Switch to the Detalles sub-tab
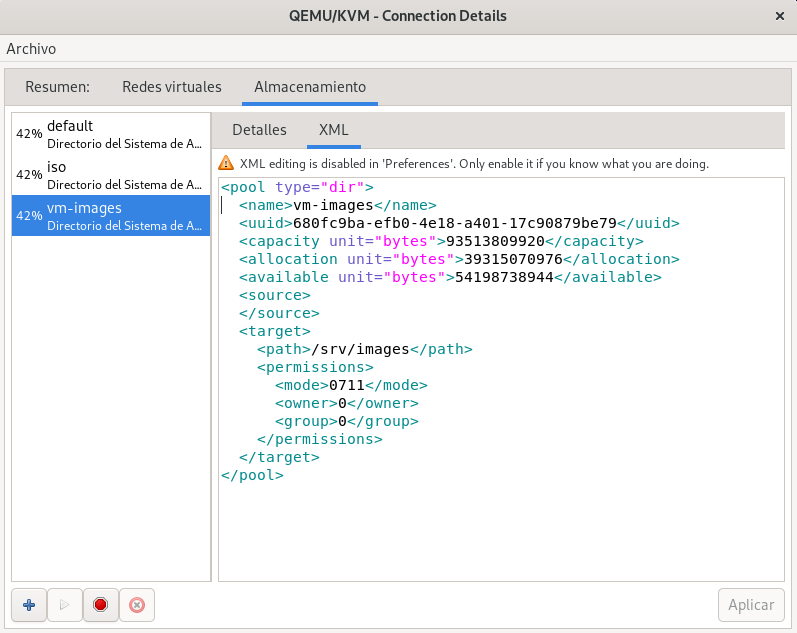This screenshot has height=633, width=797. point(259,130)
